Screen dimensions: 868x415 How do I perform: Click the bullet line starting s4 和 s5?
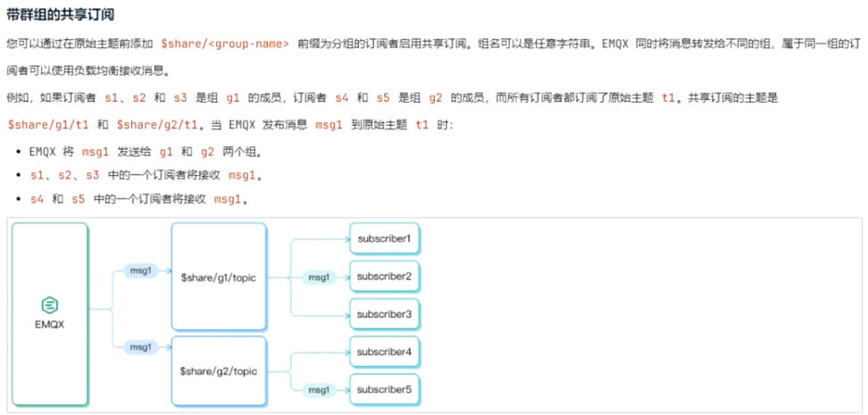tap(139, 199)
